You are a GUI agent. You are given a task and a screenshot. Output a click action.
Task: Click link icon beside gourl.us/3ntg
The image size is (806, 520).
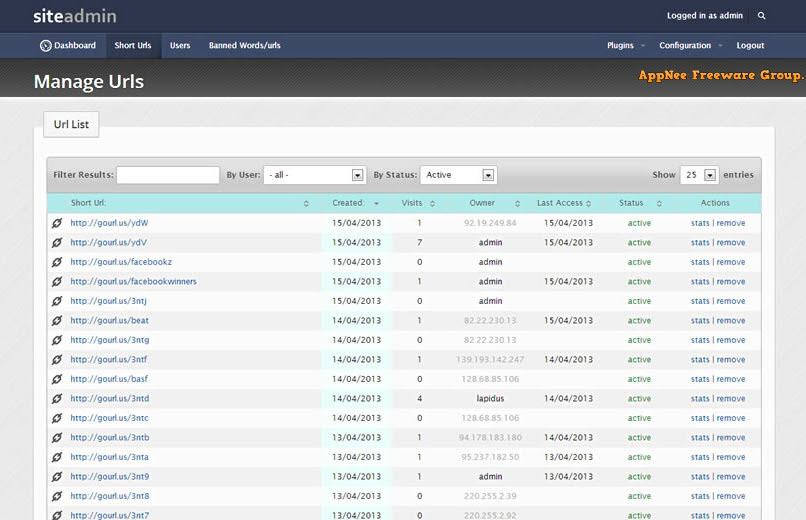coord(57,340)
